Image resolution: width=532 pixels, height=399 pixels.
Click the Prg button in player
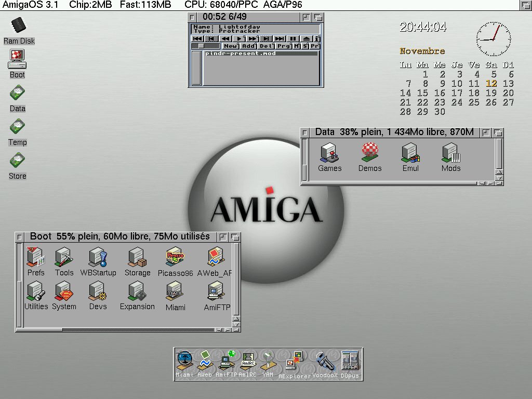[284, 46]
